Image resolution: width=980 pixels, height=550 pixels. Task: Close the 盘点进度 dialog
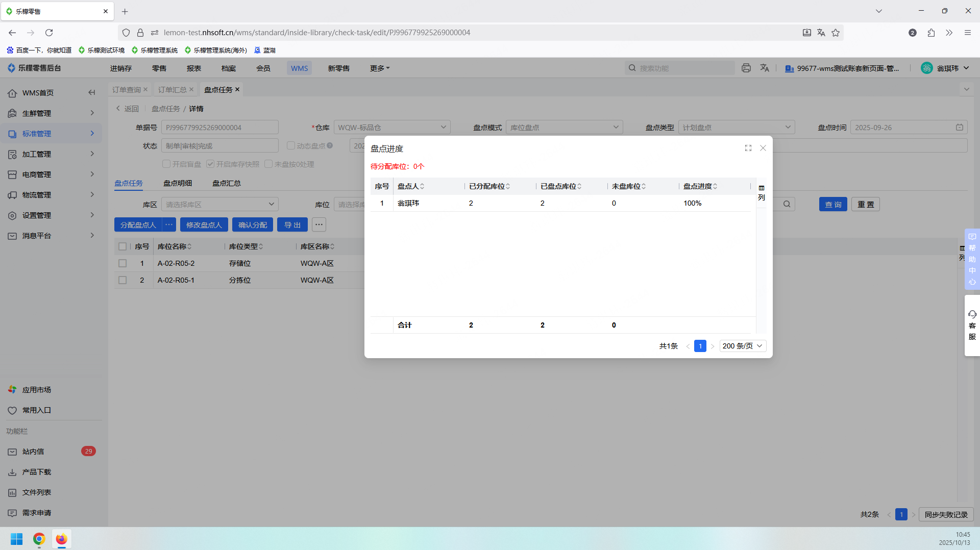point(763,148)
